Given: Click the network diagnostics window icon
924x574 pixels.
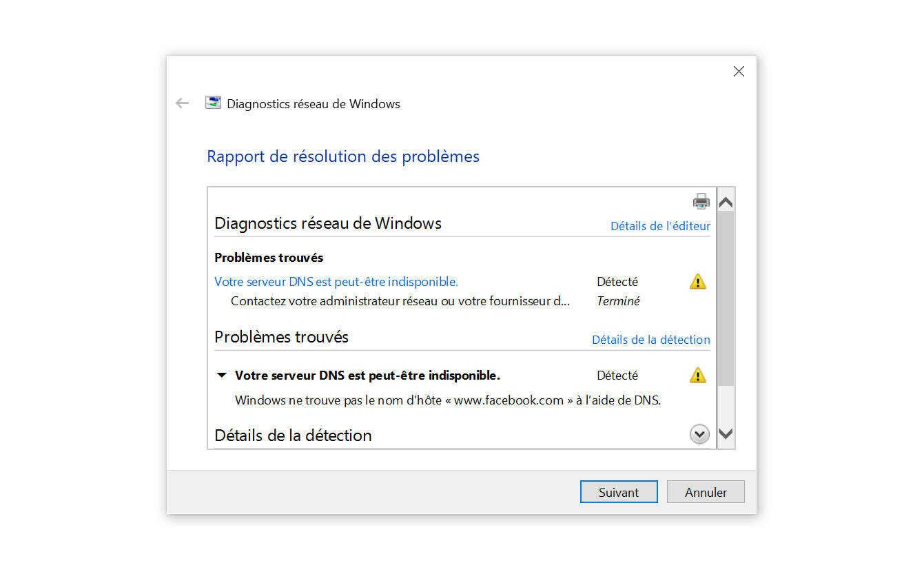Looking at the screenshot, I should [214, 103].
